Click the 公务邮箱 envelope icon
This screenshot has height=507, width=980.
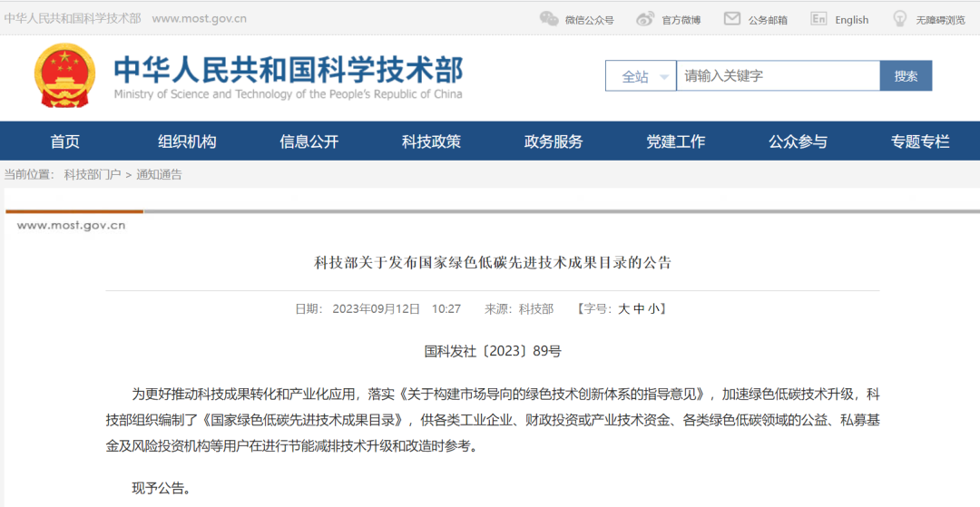tap(732, 19)
